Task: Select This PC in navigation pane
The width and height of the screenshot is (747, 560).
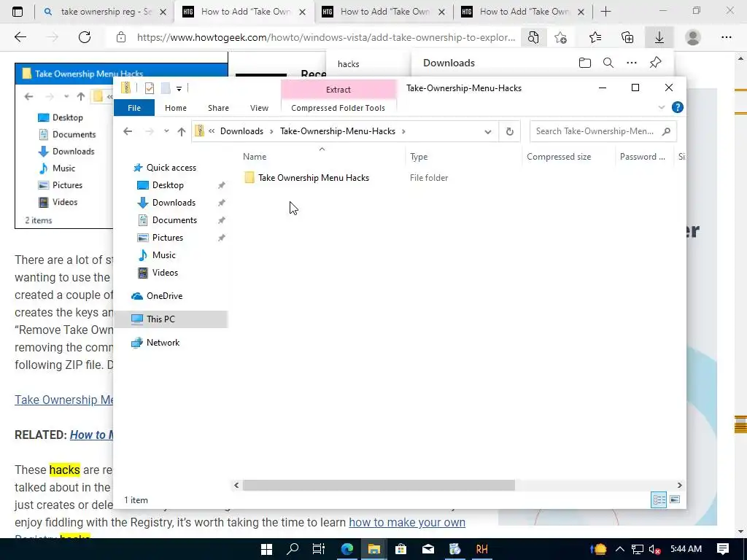Action: tap(160, 319)
